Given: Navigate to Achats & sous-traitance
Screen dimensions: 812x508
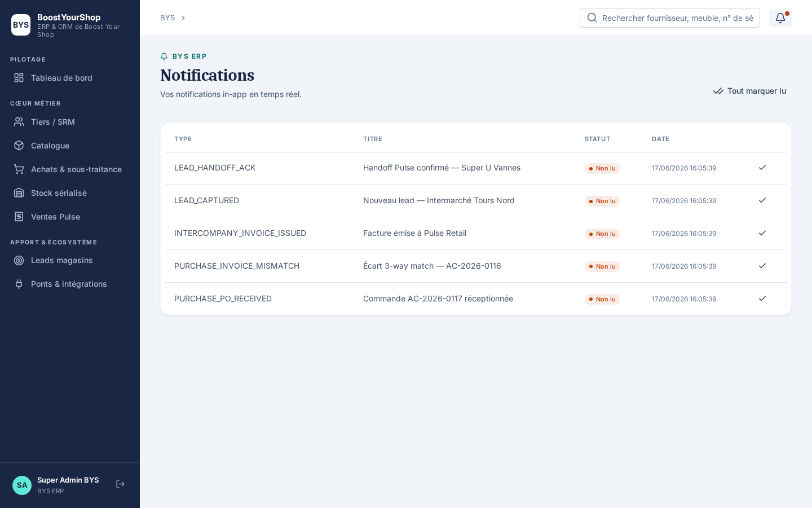Looking at the screenshot, I should pyautogui.click(x=70, y=169).
